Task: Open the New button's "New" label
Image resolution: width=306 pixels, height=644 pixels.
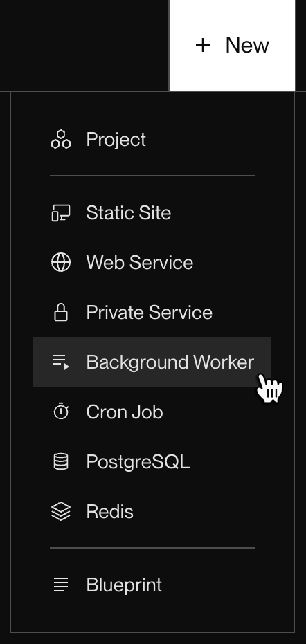Action: coord(247,45)
